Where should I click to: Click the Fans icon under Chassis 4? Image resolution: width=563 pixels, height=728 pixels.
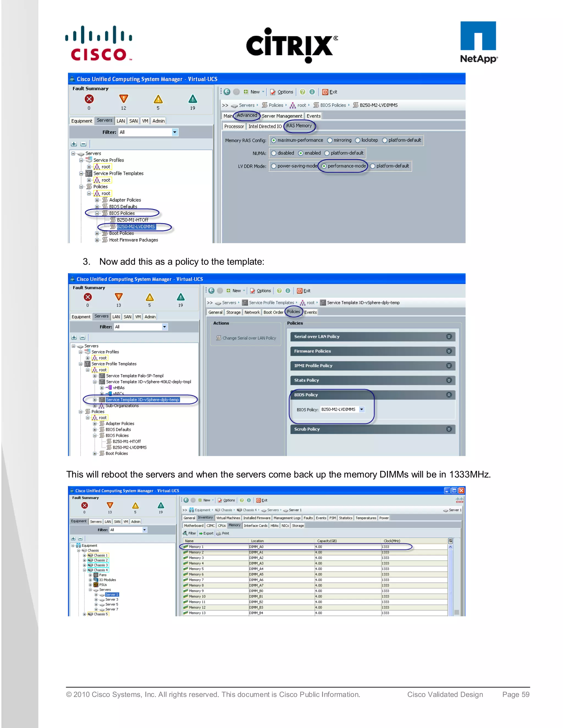(96, 575)
